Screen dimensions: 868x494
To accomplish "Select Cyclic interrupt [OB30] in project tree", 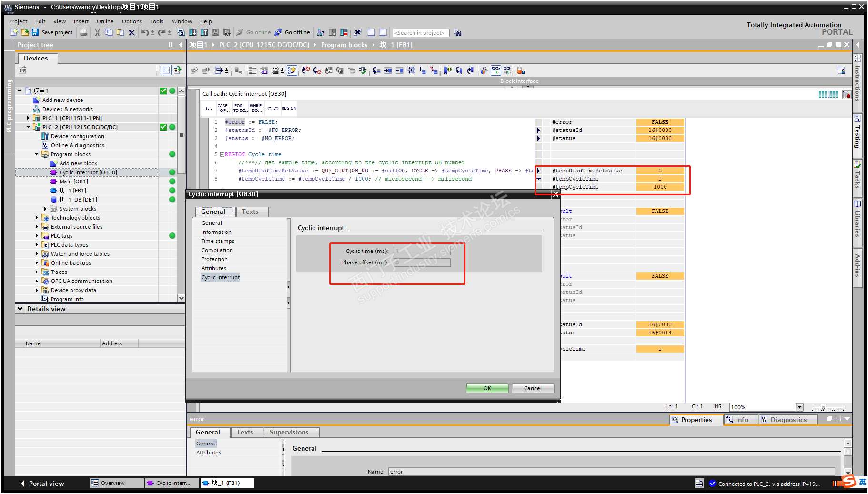I will point(88,172).
